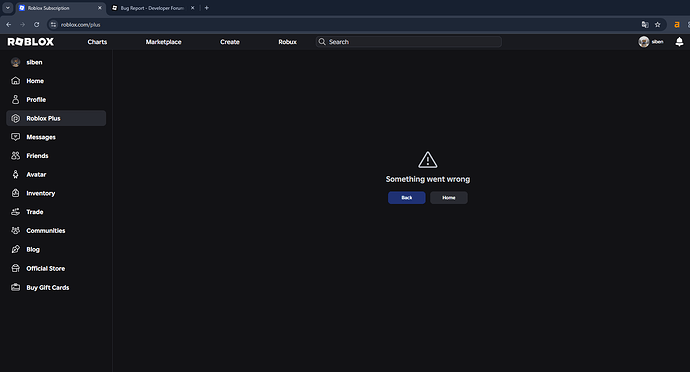Open the Official Store sidebar icon
This screenshot has height=372, width=690.
click(x=15, y=268)
